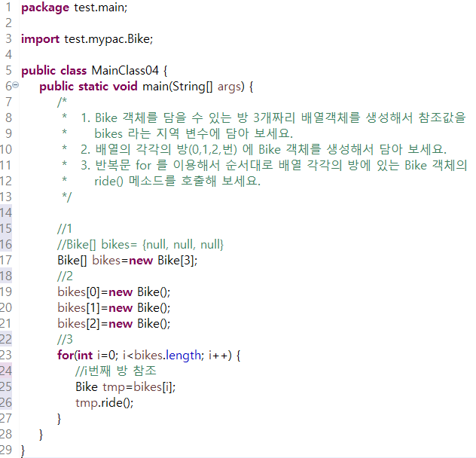Click 'main(String[]' in the method signature
The width and height of the screenshot is (476, 458).
click(x=178, y=87)
